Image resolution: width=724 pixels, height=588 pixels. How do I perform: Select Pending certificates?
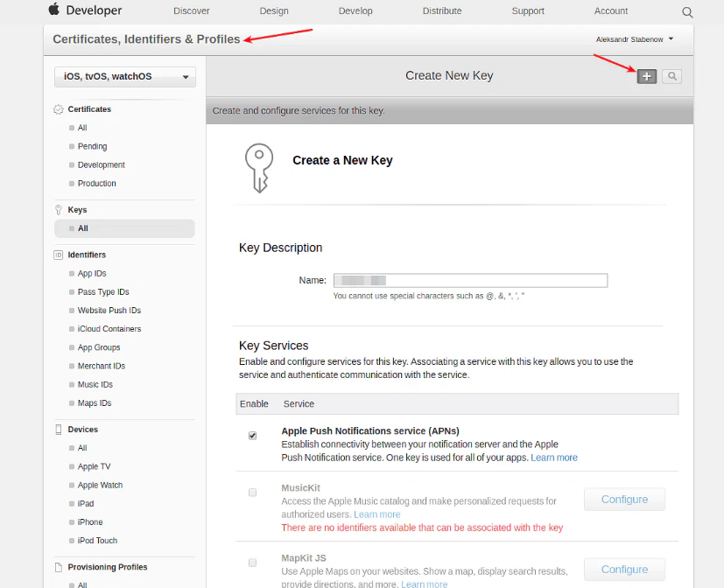click(92, 146)
